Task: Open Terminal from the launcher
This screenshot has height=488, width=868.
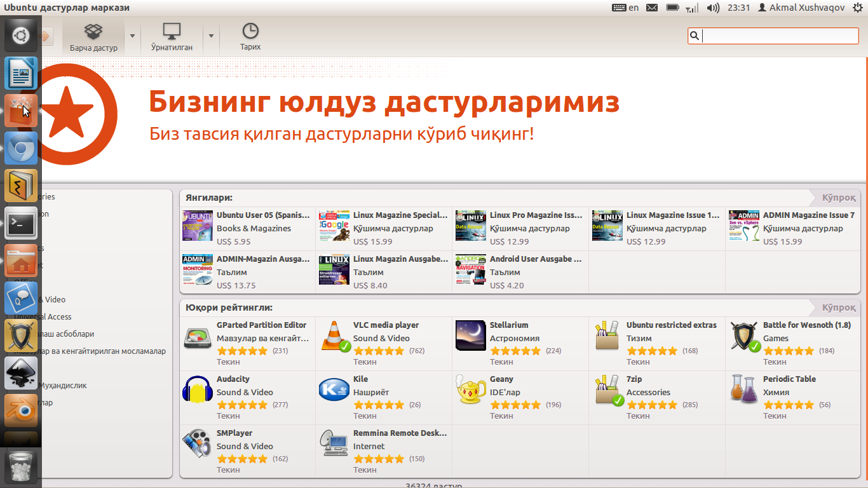Action: pos(21,223)
